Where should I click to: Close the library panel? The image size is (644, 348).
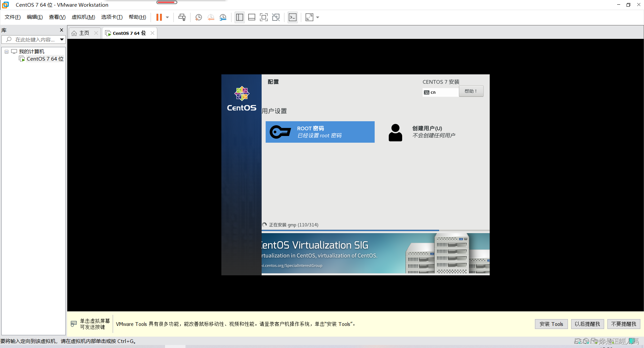tap(61, 30)
